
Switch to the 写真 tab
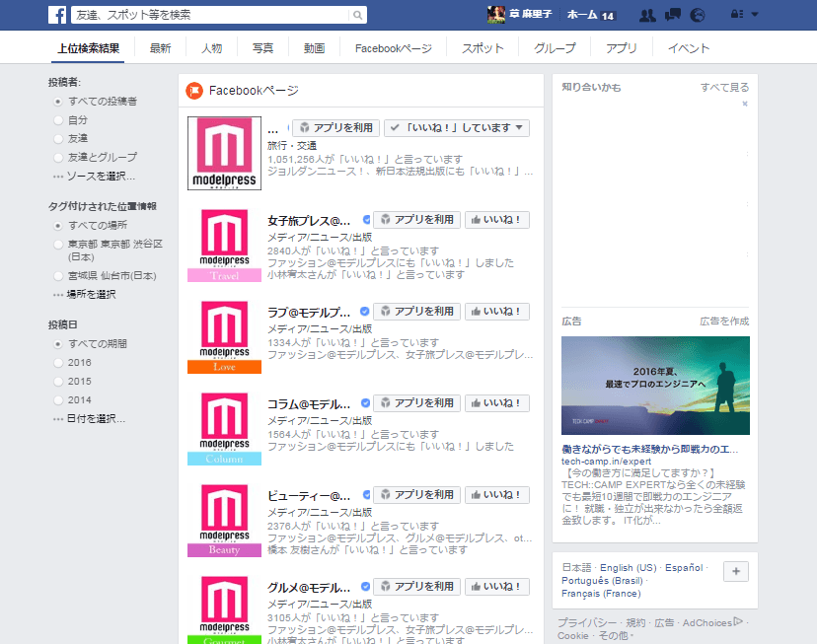point(262,48)
